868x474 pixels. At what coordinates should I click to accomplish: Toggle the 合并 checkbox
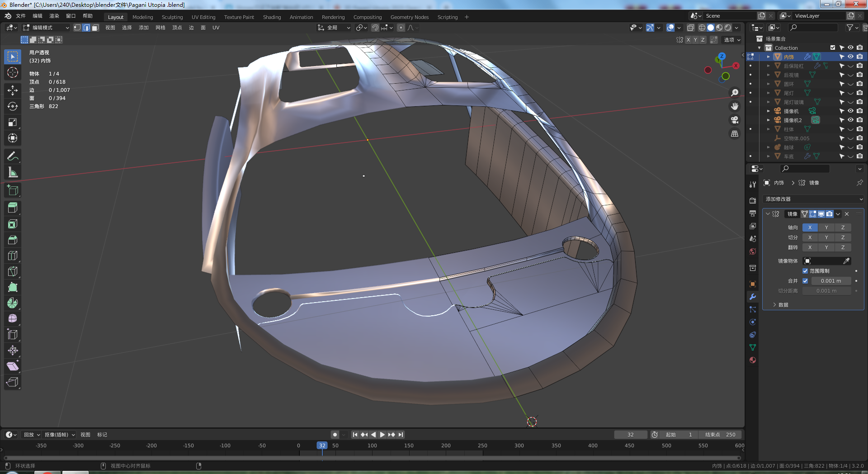point(805,281)
